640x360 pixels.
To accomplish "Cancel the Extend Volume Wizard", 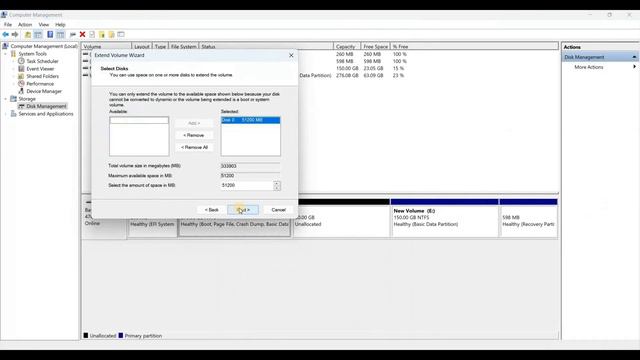I will 278,210.
